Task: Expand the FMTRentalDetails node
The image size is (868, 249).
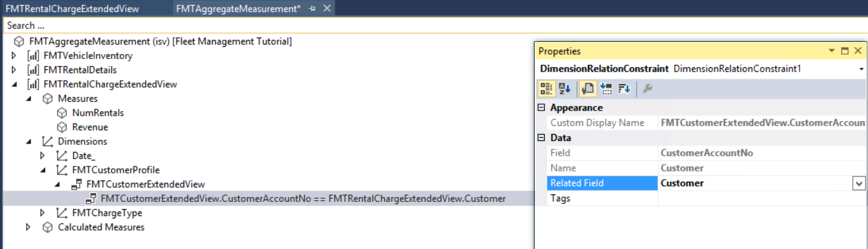Action: click(x=15, y=70)
